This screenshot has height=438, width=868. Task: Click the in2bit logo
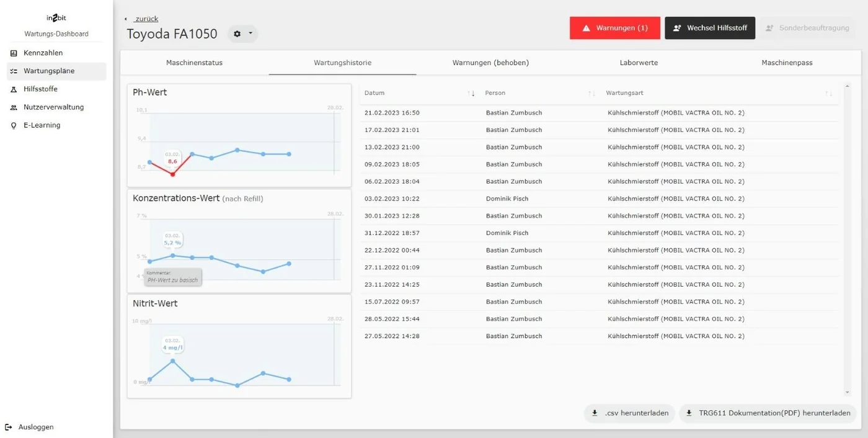pyautogui.click(x=56, y=19)
